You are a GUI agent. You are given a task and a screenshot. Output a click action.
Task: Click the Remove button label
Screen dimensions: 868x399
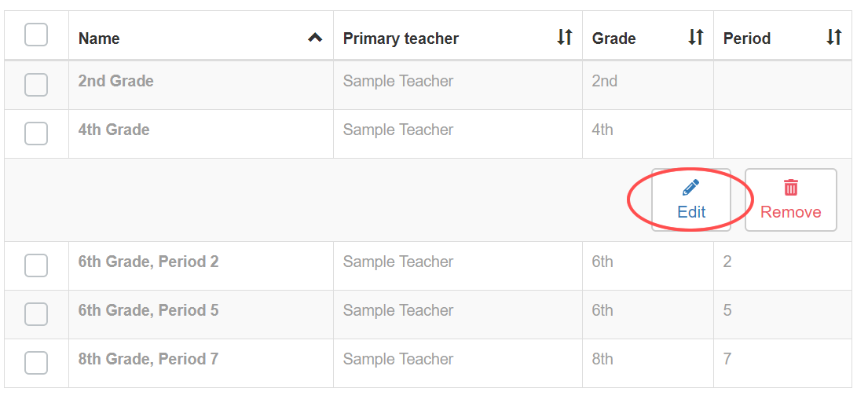790,212
